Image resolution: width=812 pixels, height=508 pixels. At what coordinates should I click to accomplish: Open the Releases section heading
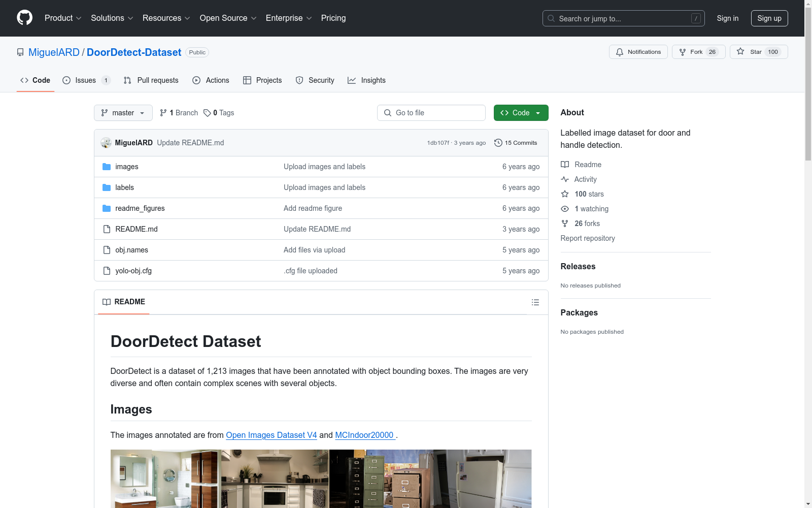point(578,266)
